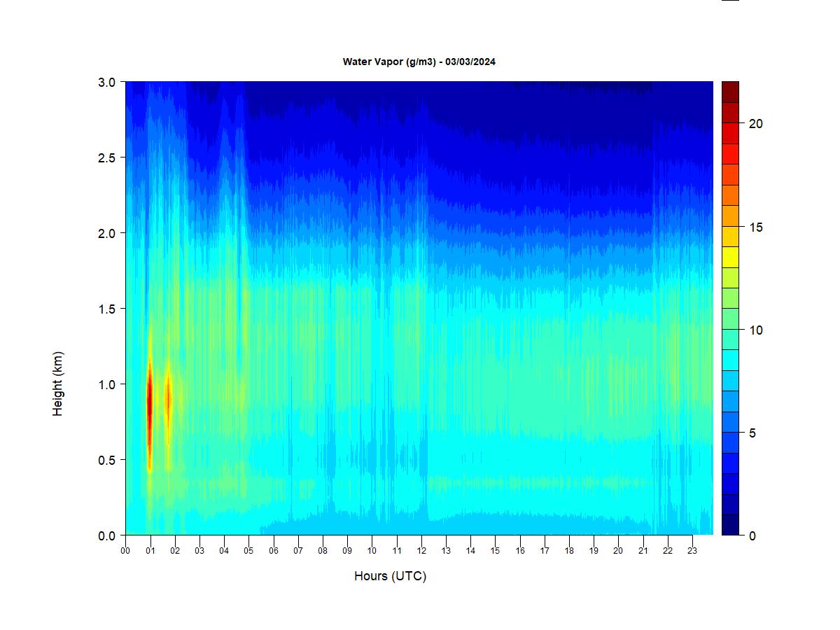Pick the bright yellow colorbar segment
The image size is (840, 630).
tap(730, 257)
